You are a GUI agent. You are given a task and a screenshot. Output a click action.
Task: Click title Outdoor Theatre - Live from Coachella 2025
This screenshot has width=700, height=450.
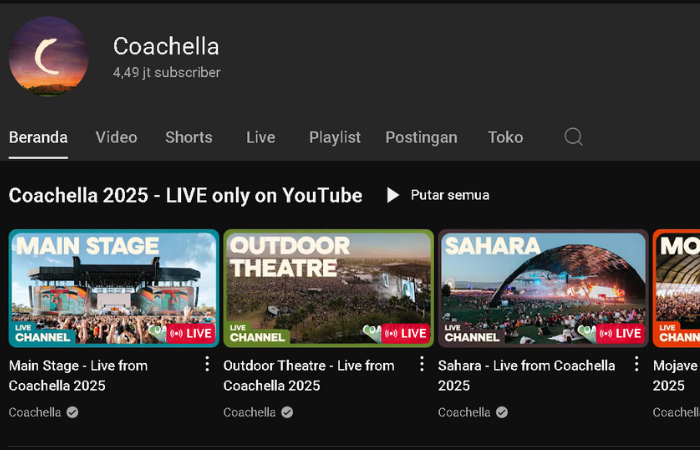pyautogui.click(x=309, y=375)
